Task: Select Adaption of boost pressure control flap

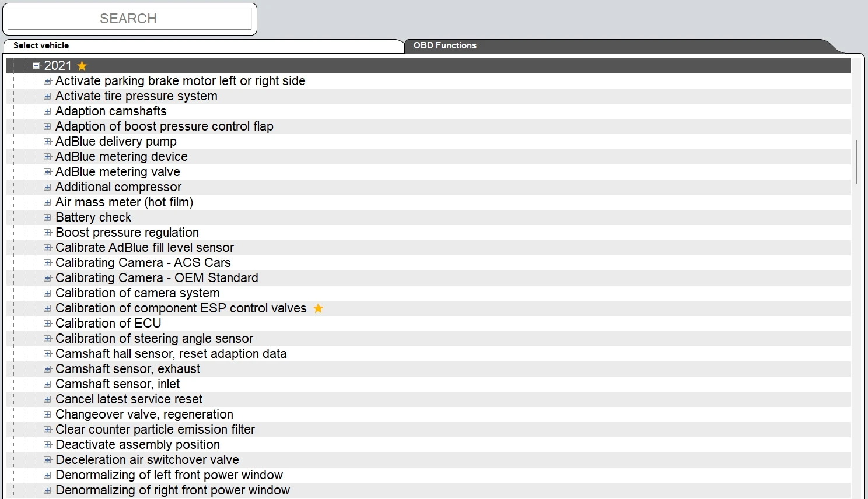Action: [164, 126]
